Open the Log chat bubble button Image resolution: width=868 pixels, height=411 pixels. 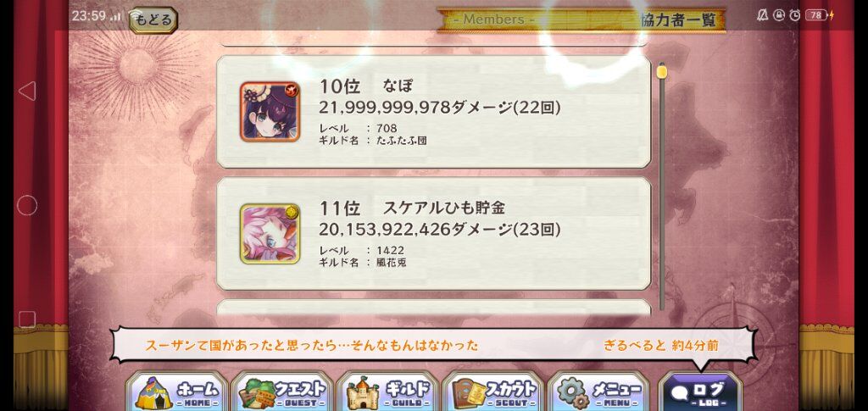click(x=700, y=392)
